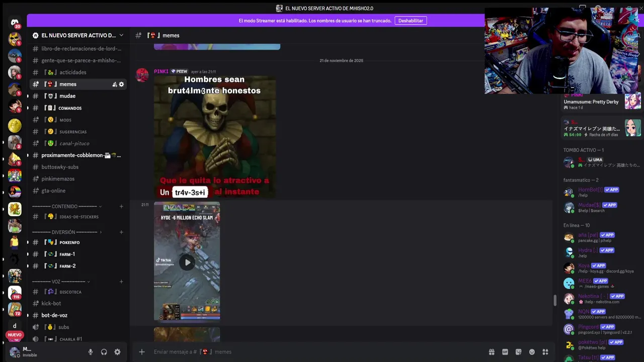Open pinkimemazos channel
Screen dimensions: 644x362
pos(78,179)
